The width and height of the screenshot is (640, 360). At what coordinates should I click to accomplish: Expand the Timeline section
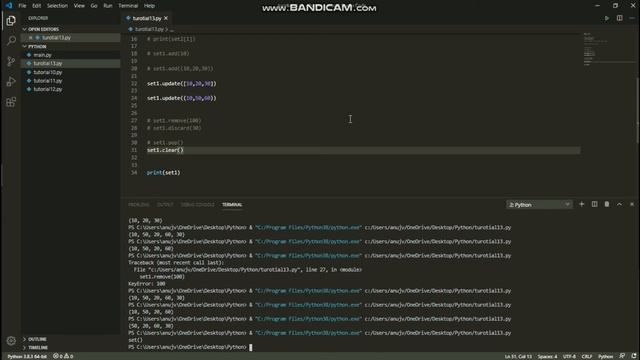[71, 348]
